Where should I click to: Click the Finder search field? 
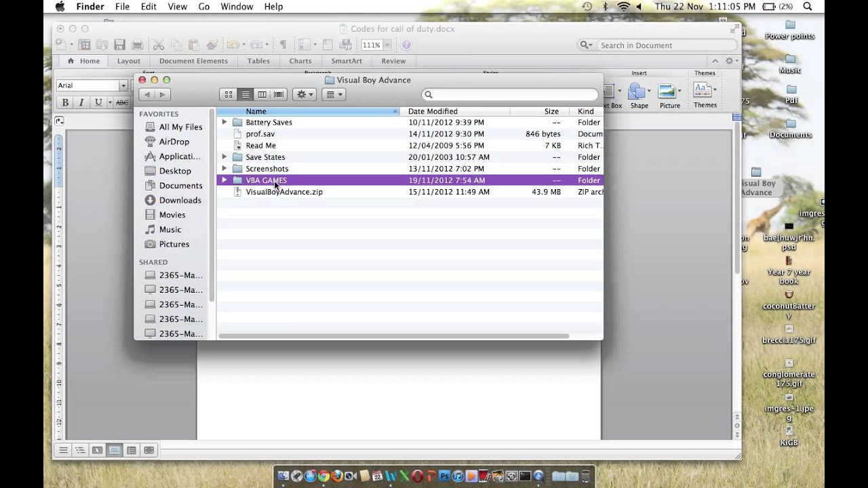[x=510, y=95]
